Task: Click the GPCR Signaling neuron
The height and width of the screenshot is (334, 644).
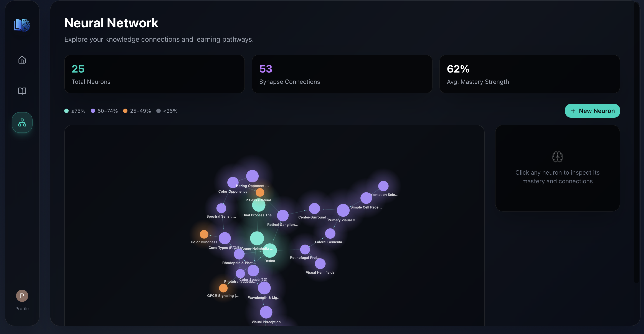Action: point(223,288)
